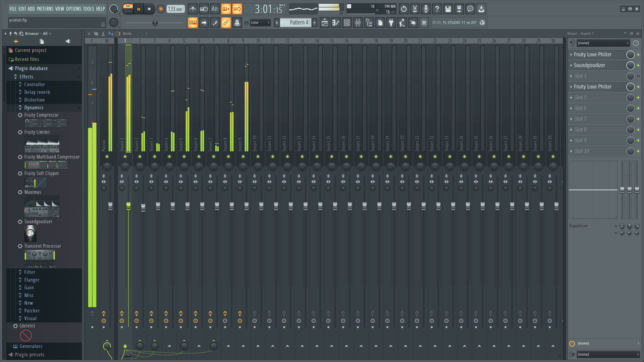
Task: Select Fruity Limiter in the browser
Action: (x=37, y=132)
